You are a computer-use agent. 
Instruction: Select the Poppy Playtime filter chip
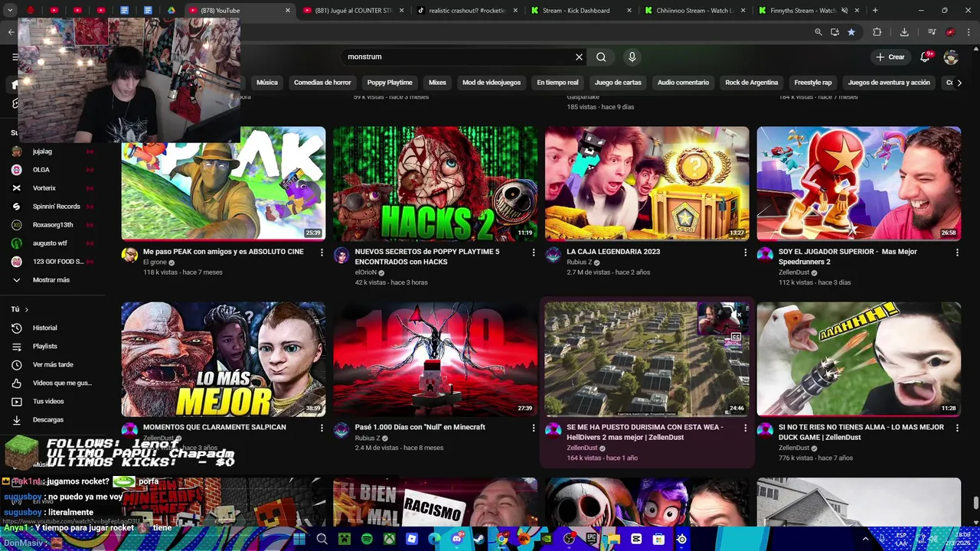[x=390, y=83]
